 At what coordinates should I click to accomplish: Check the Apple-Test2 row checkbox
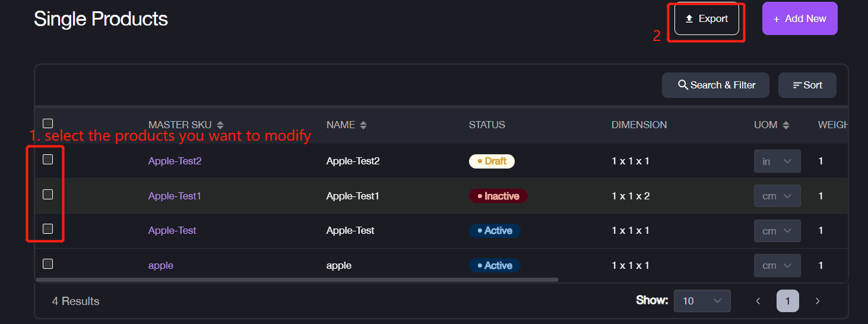coord(48,159)
